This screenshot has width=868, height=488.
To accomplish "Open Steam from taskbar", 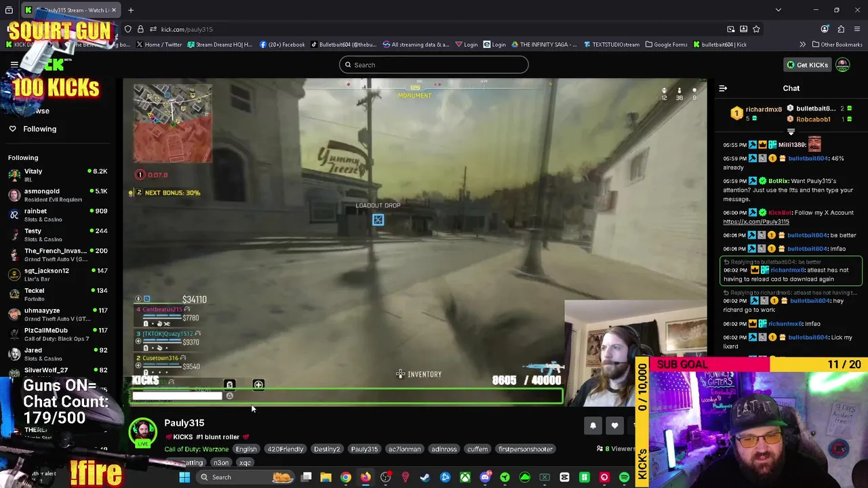I will click(425, 477).
